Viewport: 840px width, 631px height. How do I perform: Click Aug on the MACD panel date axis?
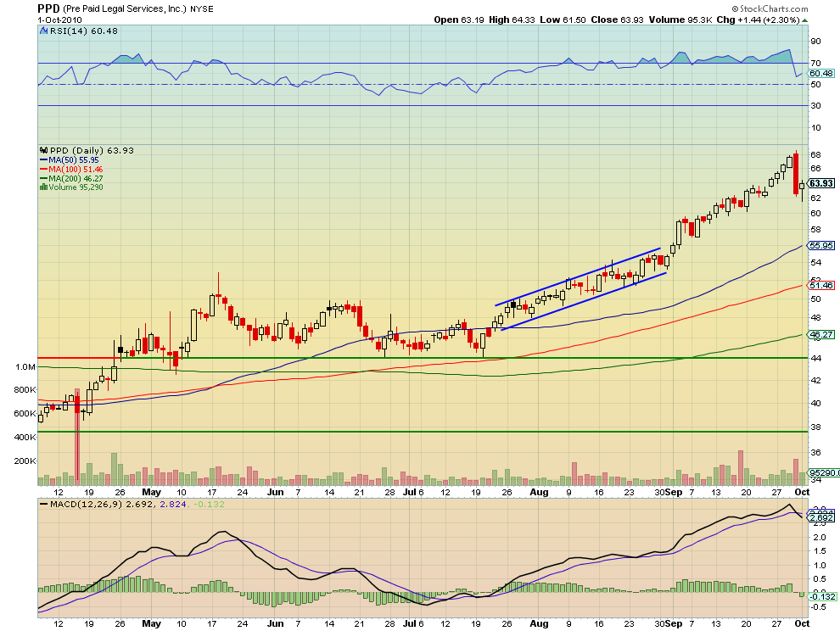tap(539, 623)
